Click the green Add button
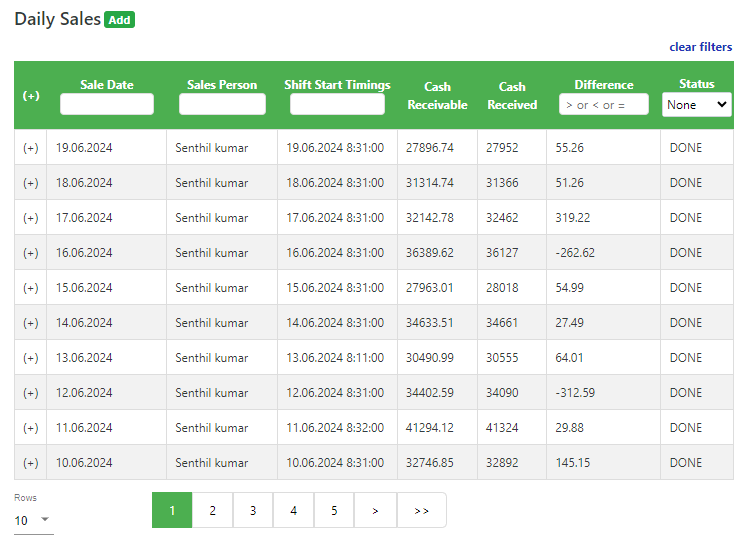The height and width of the screenshot is (539, 747). coord(119,20)
